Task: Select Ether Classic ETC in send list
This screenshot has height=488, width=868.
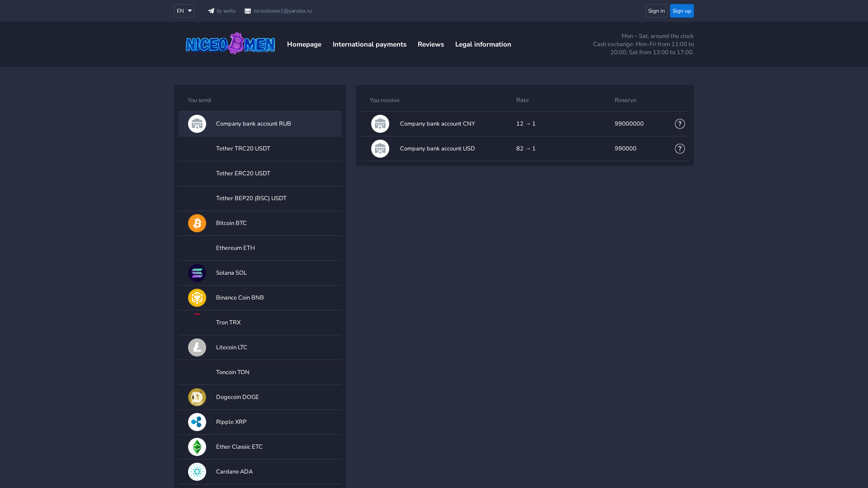Action: tap(260, 447)
